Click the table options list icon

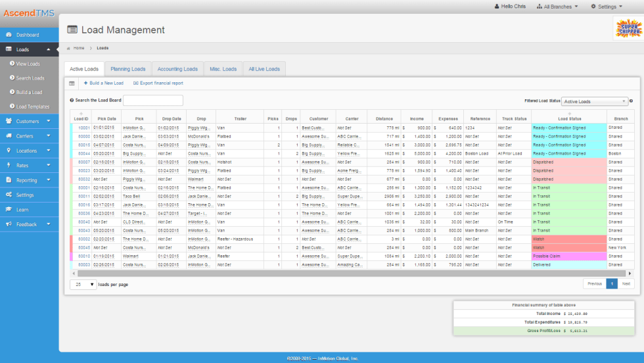[x=72, y=84]
